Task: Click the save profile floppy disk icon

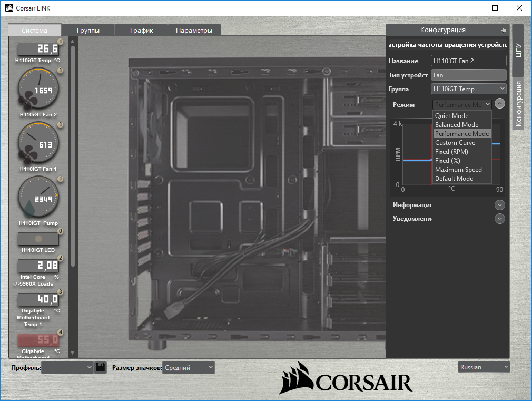Action: [x=101, y=367]
